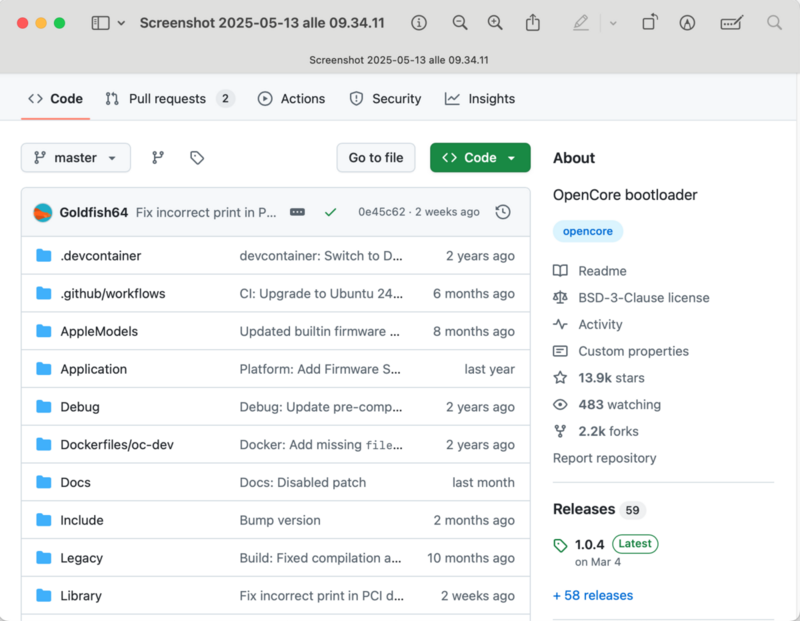Open commit history clock icon
This screenshot has height=621, width=800.
(x=503, y=212)
